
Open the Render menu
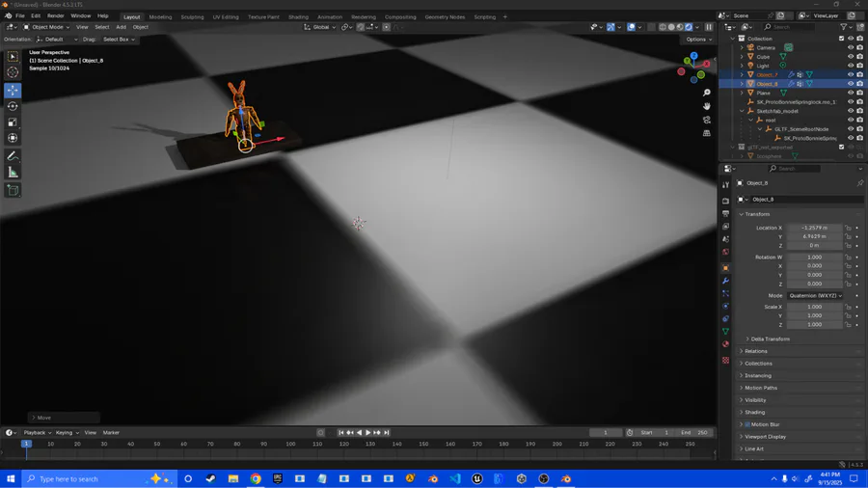(55, 16)
